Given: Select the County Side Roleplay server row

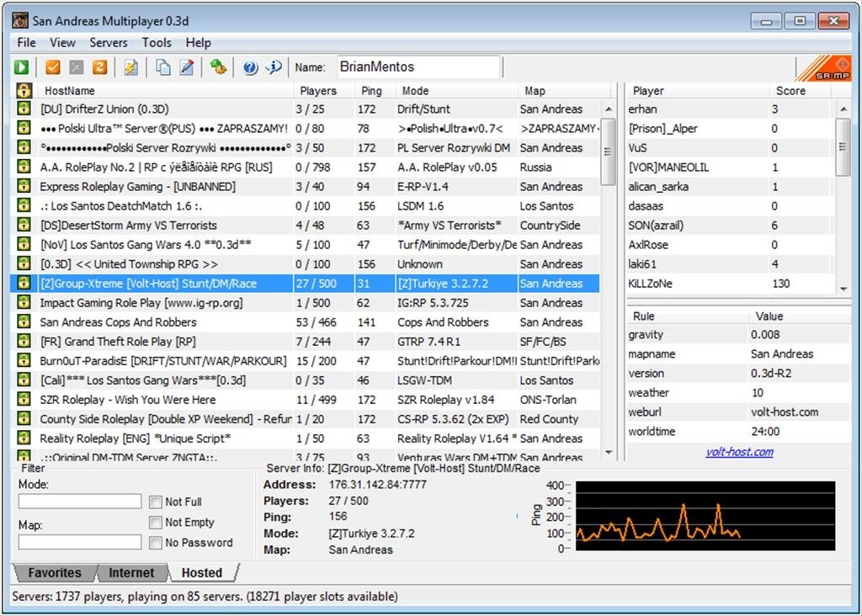Looking at the screenshot, I should tap(305, 419).
